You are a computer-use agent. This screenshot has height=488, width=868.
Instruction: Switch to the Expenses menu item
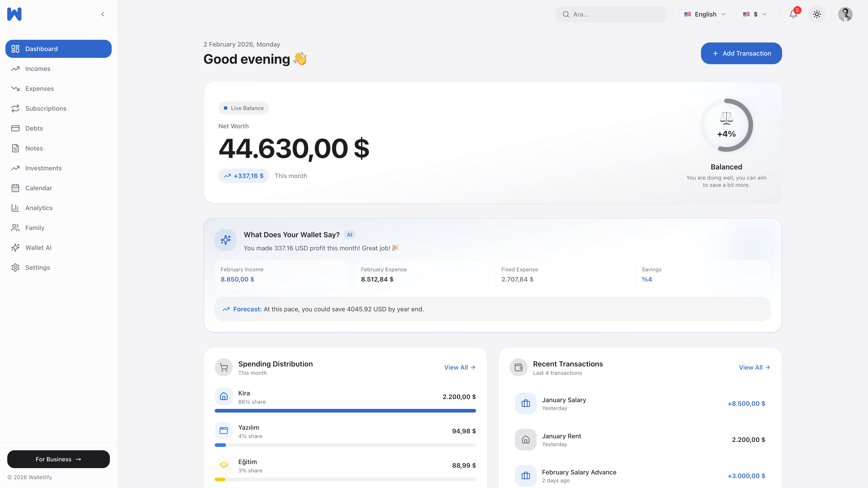coord(39,89)
